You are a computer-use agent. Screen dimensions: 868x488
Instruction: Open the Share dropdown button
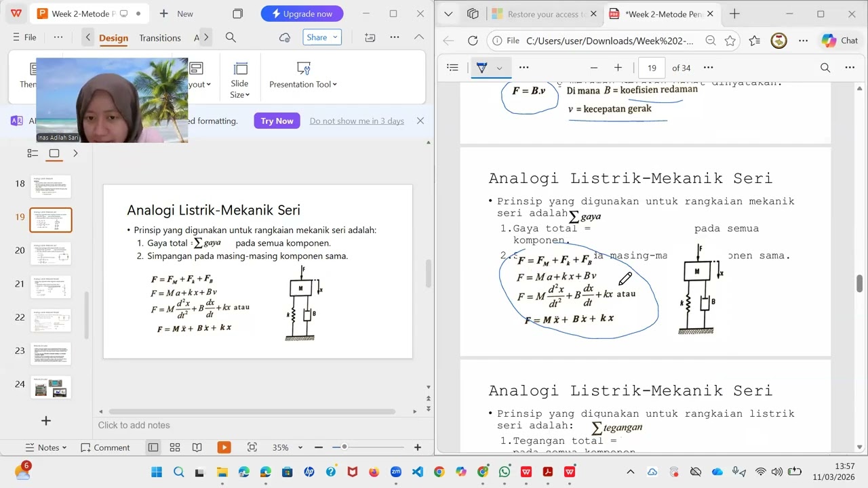(322, 37)
